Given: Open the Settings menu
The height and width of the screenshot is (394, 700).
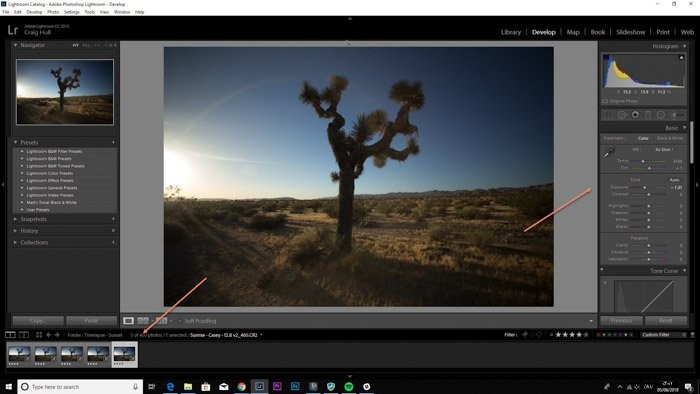Looking at the screenshot, I should [71, 12].
